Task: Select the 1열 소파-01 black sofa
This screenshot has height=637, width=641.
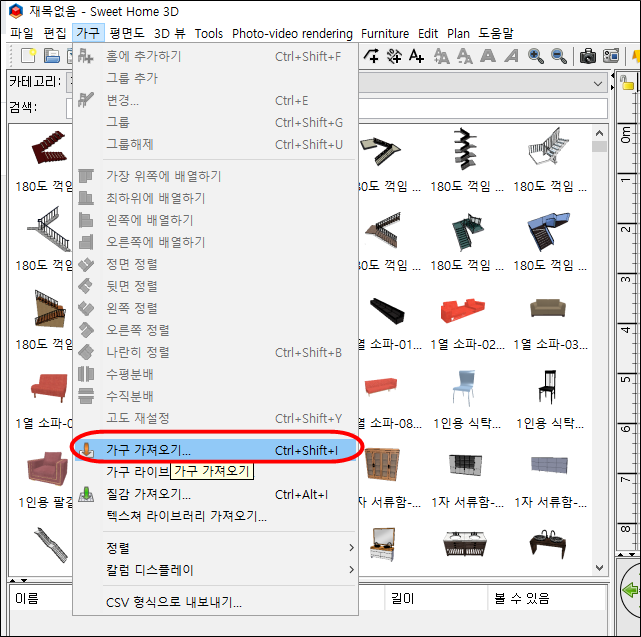Action: (387, 311)
